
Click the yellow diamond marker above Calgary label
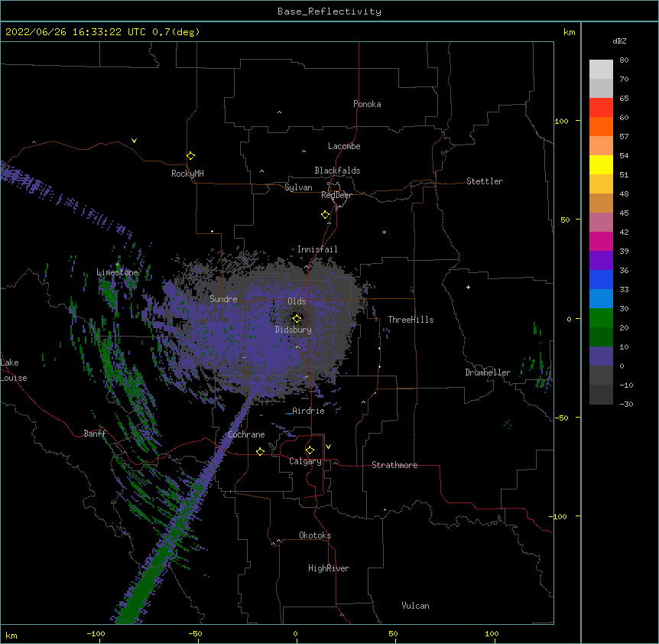pos(310,450)
